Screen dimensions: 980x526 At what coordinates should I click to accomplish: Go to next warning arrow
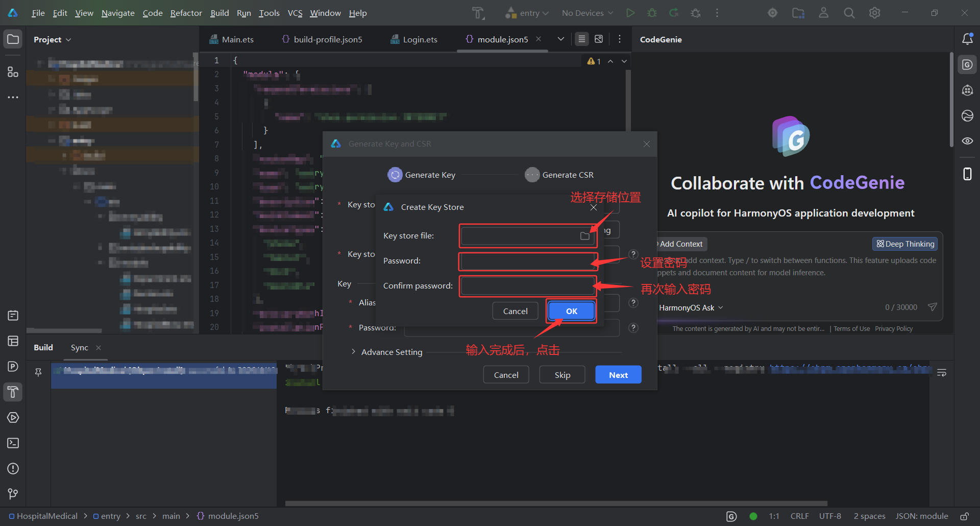coord(624,61)
